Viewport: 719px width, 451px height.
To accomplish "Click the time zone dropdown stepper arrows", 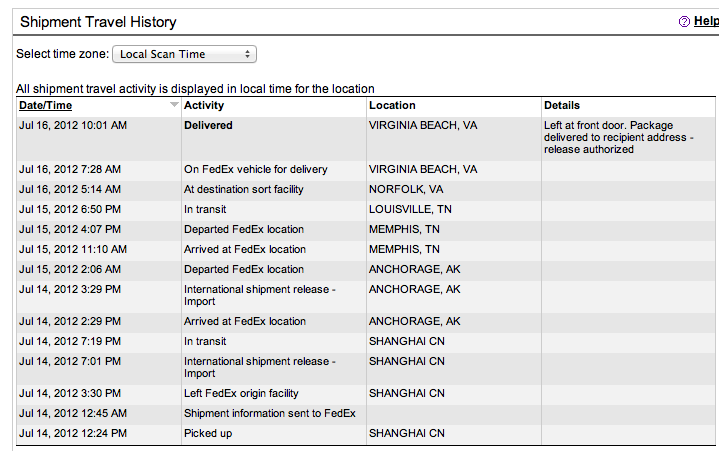I will click(247, 54).
